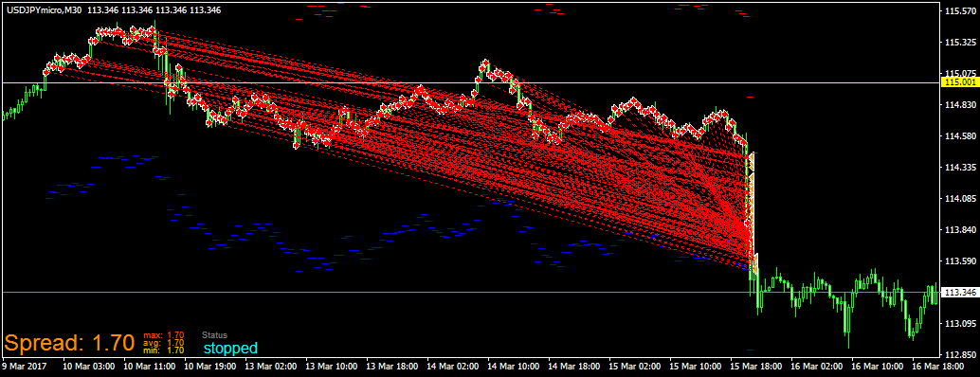The image size is (980, 377).
Task: Click the current price label 113.346
Action: click(x=960, y=292)
